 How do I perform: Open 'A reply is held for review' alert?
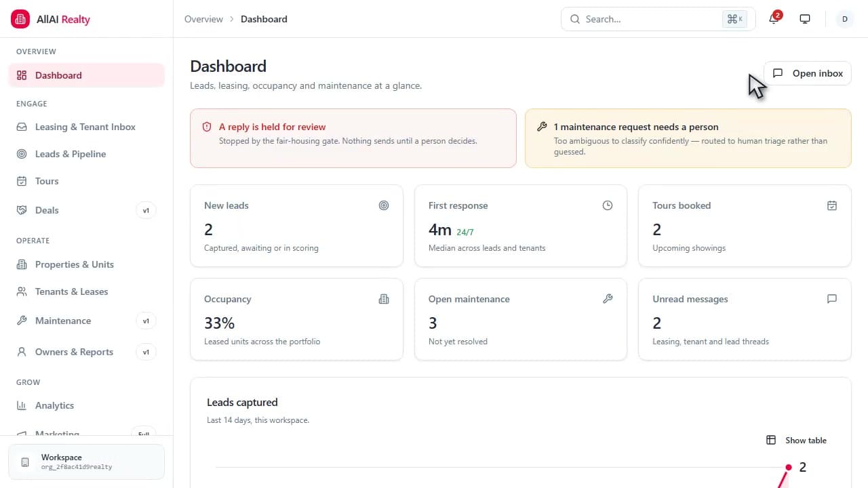353,138
